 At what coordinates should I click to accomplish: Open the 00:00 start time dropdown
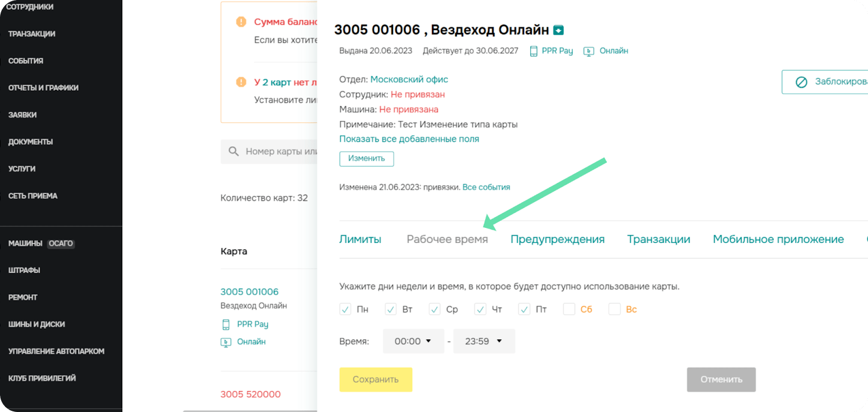point(413,341)
